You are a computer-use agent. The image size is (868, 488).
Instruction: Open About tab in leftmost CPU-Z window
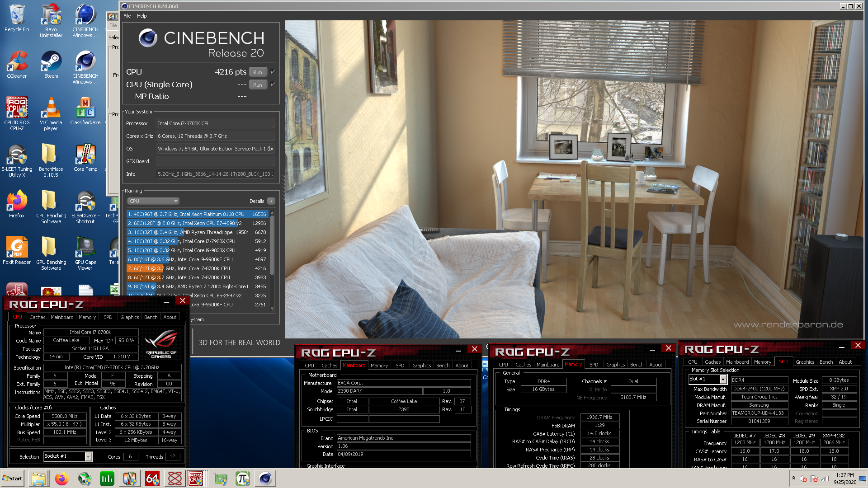tap(170, 317)
